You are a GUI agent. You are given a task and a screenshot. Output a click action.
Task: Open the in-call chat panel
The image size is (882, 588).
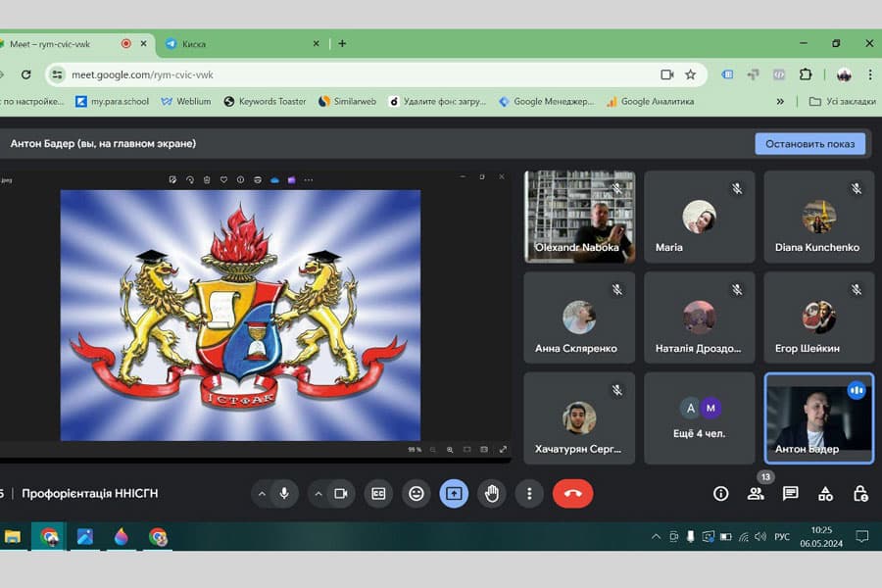(x=790, y=493)
